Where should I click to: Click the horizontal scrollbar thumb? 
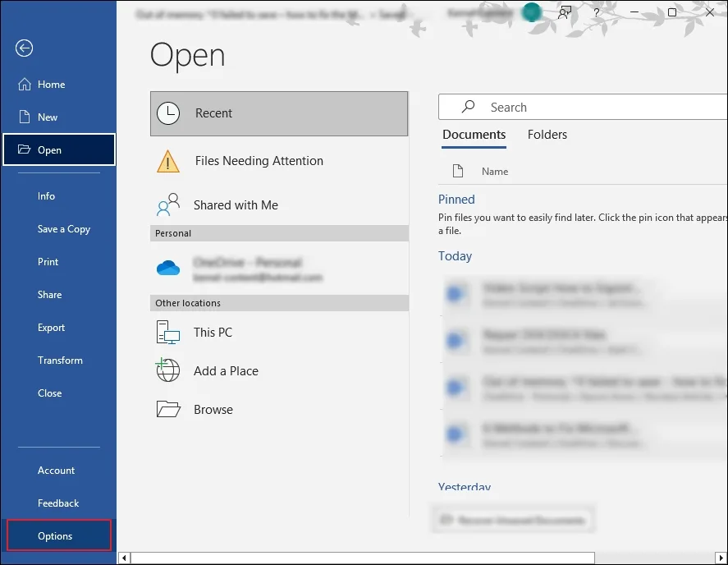(x=363, y=558)
